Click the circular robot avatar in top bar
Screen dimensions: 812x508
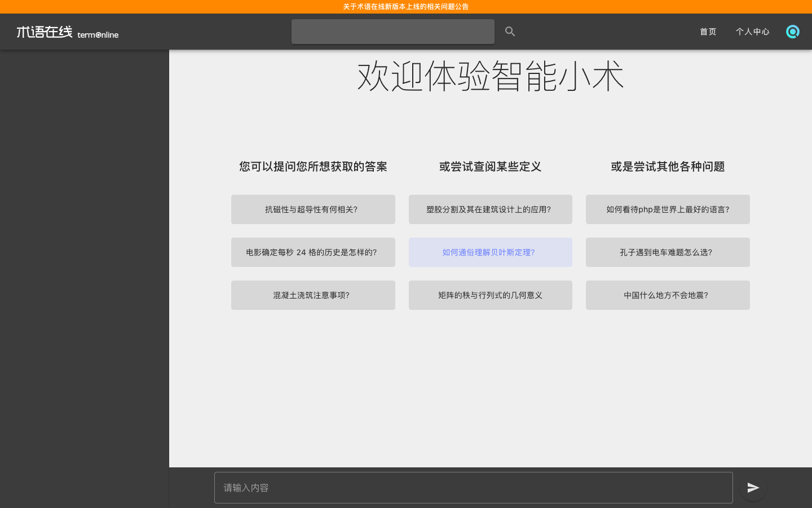(x=793, y=32)
